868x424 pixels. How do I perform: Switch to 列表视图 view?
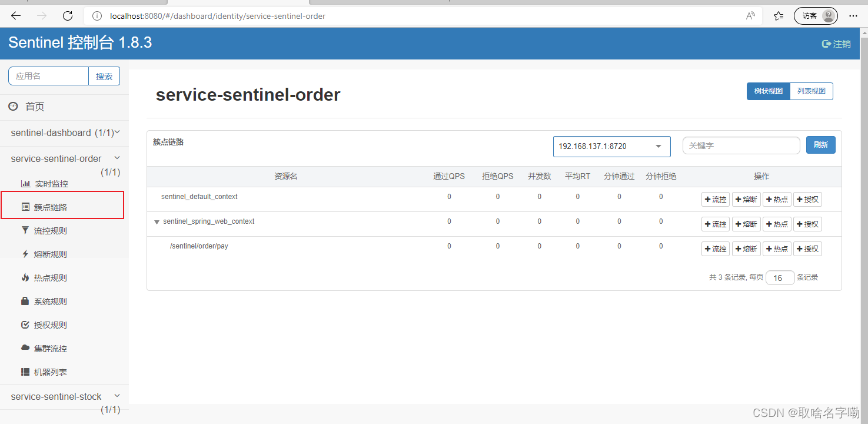click(812, 91)
